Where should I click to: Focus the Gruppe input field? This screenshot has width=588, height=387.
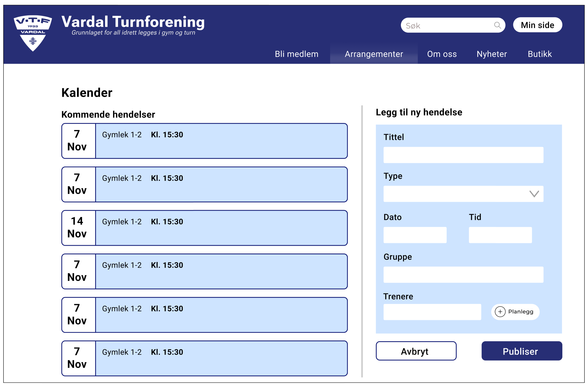[x=463, y=275]
